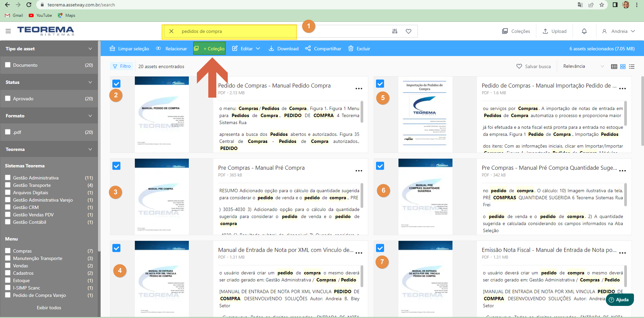Uncheck the Manual Pré Compra asset
Image resolution: width=644 pixels, height=318 pixels.
pyautogui.click(x=116, y=166)
